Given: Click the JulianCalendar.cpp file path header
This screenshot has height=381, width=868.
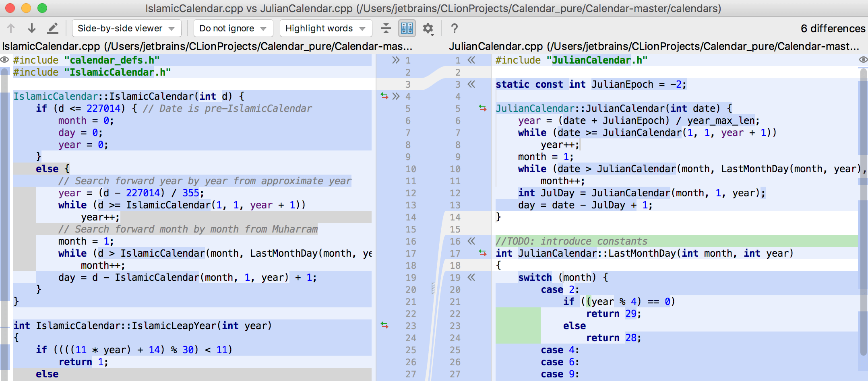Looking at the screenshot, I should [x=654, y=46].
